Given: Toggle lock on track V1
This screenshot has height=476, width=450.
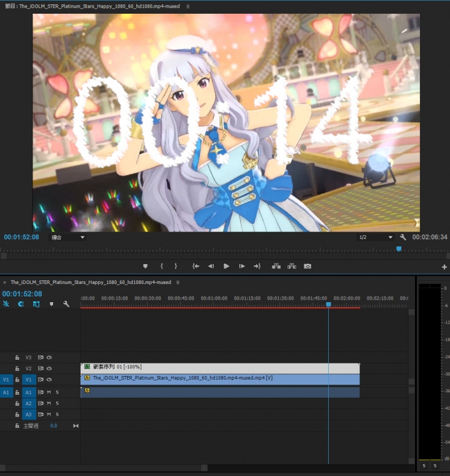Looking at the screenshot, I should pos(17,380).
